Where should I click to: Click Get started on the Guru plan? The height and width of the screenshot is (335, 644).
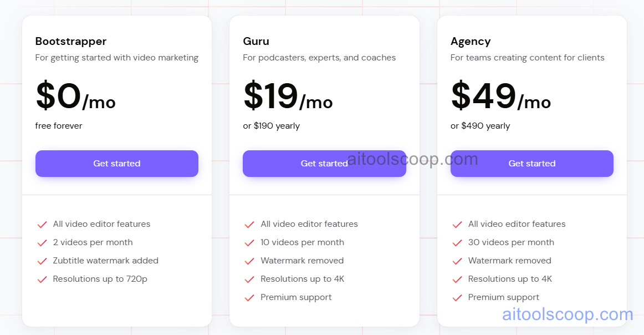coord(324,164)
